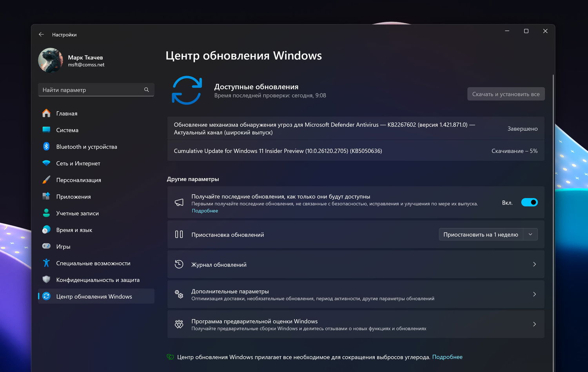
Task: Expand Дополнительные параметры chevron
Action: tap(534, 294)
